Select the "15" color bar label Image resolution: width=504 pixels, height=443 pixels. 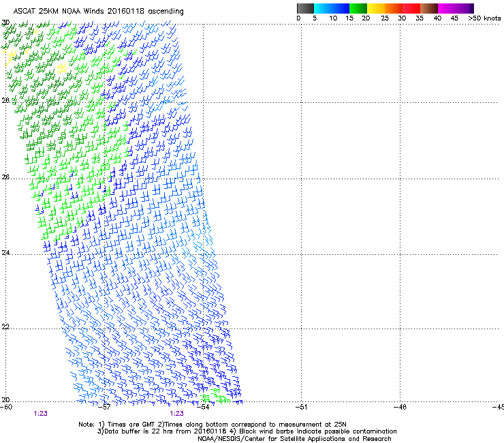click(x=349, y=18)
